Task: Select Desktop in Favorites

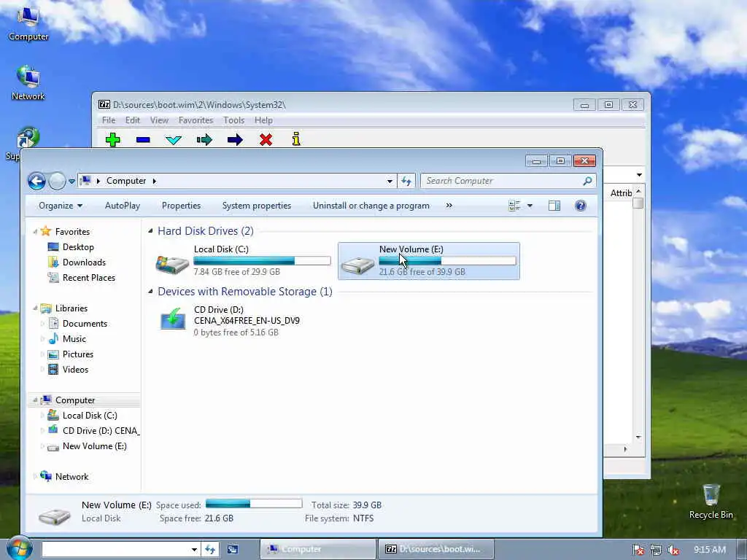Action: tap(78, 247)
